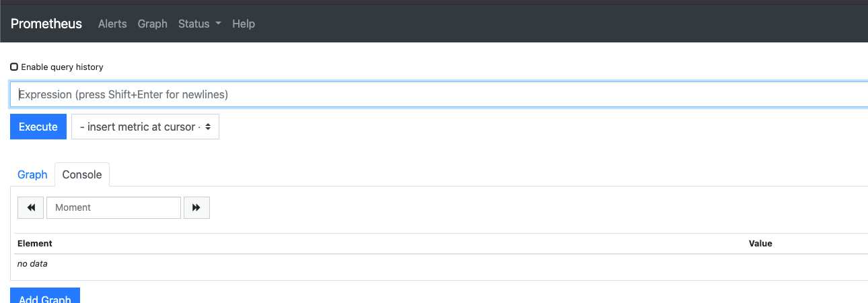Click the caret arrow beside Status
Viewport: 868px width, 303px height.
click(218, 24)
